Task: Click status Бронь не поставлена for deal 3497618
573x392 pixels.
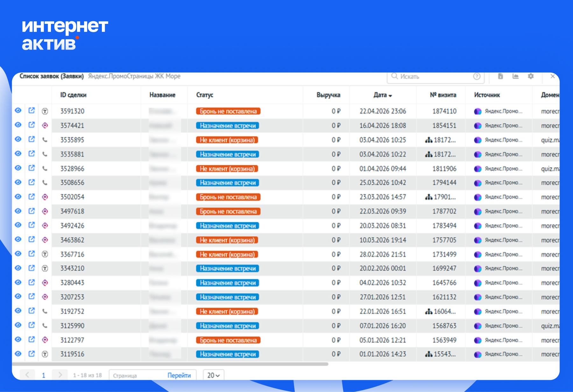Action: (228, 211)
